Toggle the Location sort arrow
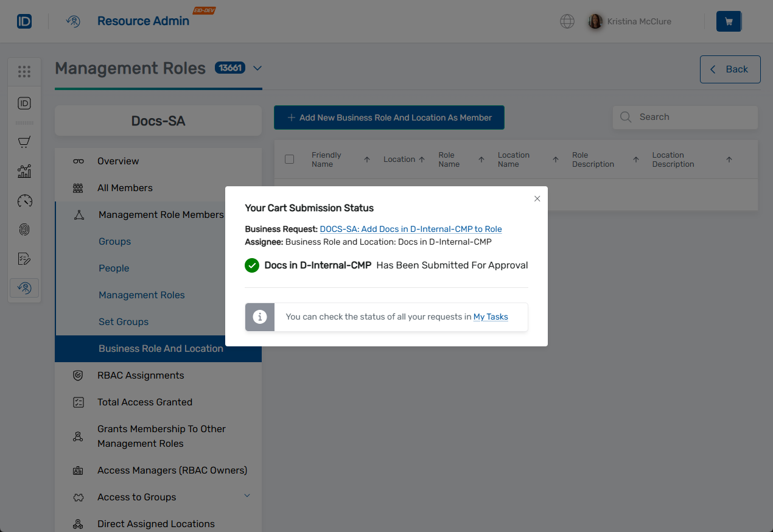 tap(421, 159)
